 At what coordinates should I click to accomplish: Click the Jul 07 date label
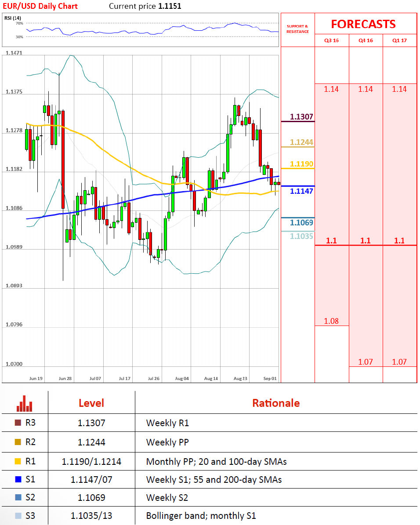(95, 379)
